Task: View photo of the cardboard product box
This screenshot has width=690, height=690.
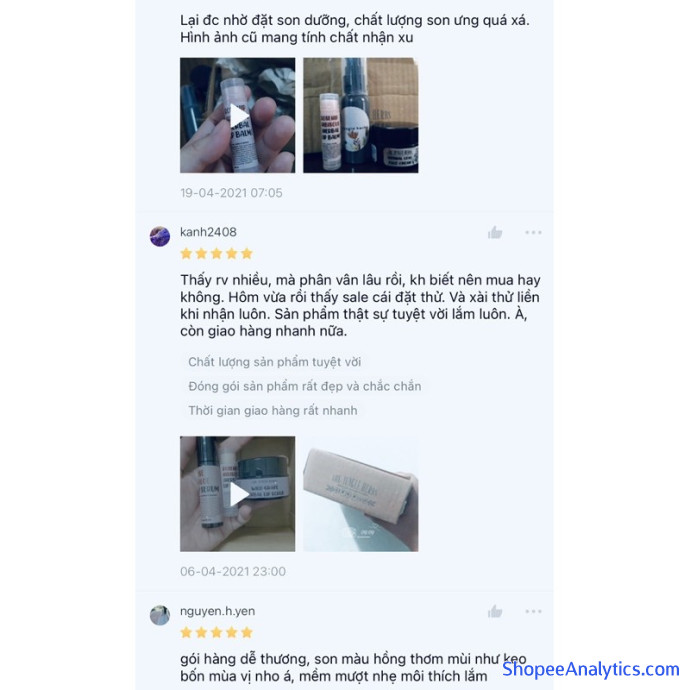Action: tap(361, 494)
